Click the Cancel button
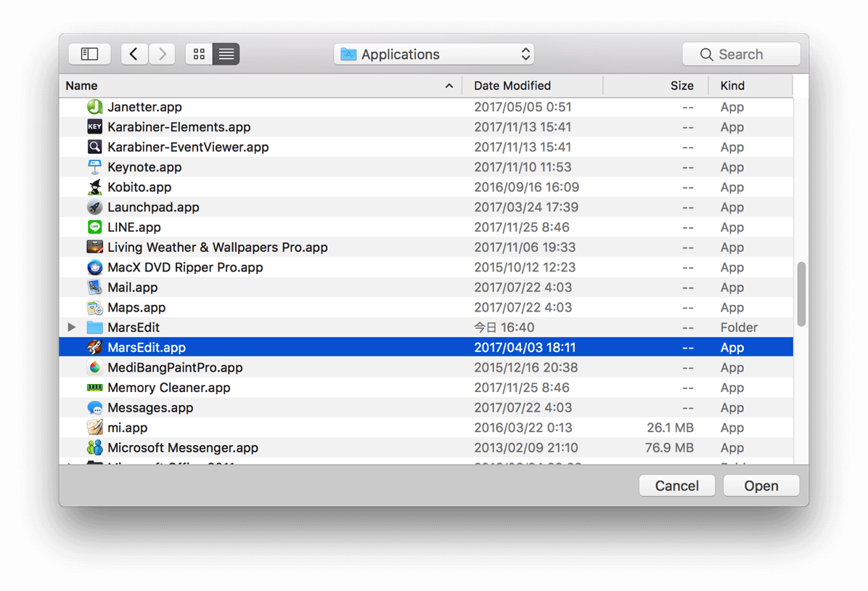Screen dimensions: 868x591 [x=676, y=486]
